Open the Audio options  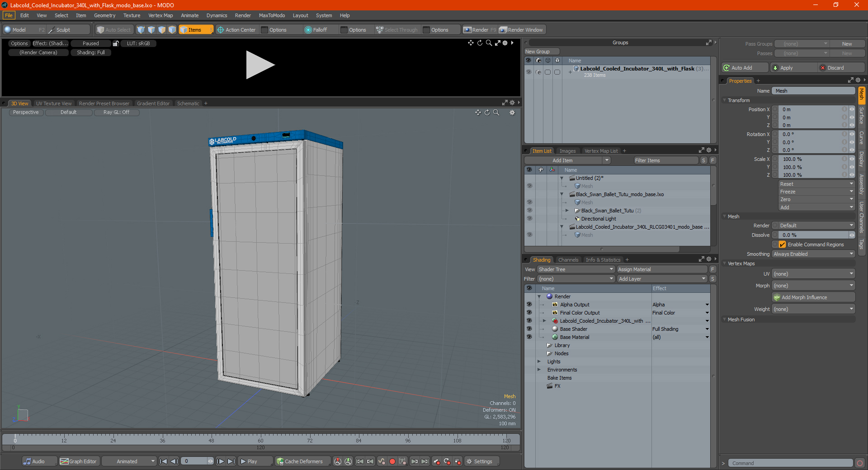(x=34, y=461)
